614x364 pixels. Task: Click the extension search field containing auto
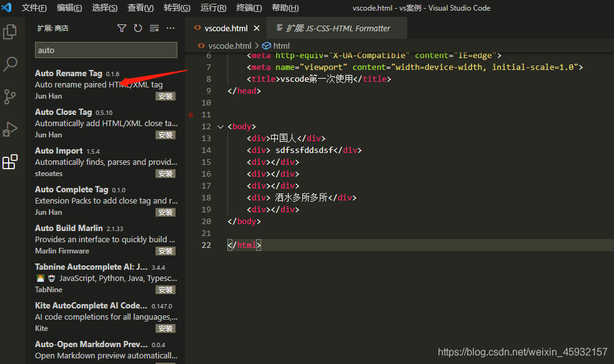106,50
